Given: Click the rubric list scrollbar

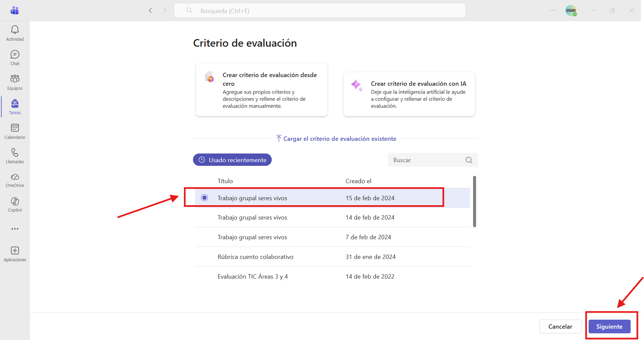Looking at the screenshot, I should click(474, 202).
